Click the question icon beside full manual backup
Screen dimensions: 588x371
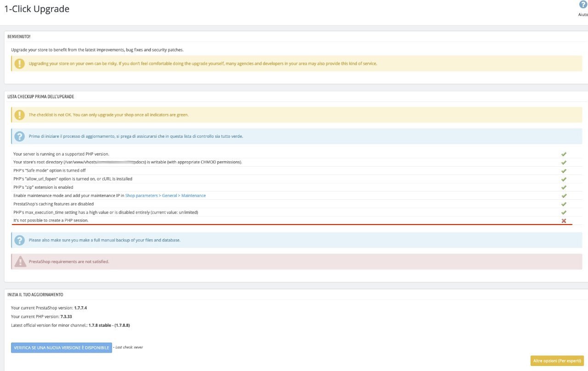click(19, 240)
